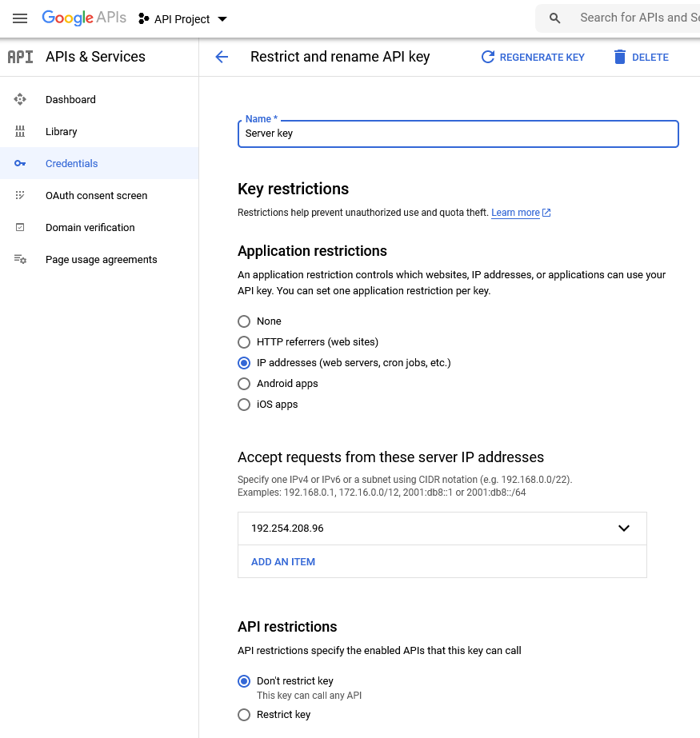This screenshot has width=700, height=738.
Task: Click ADD AN ITEM button
Action: (283, 562)
